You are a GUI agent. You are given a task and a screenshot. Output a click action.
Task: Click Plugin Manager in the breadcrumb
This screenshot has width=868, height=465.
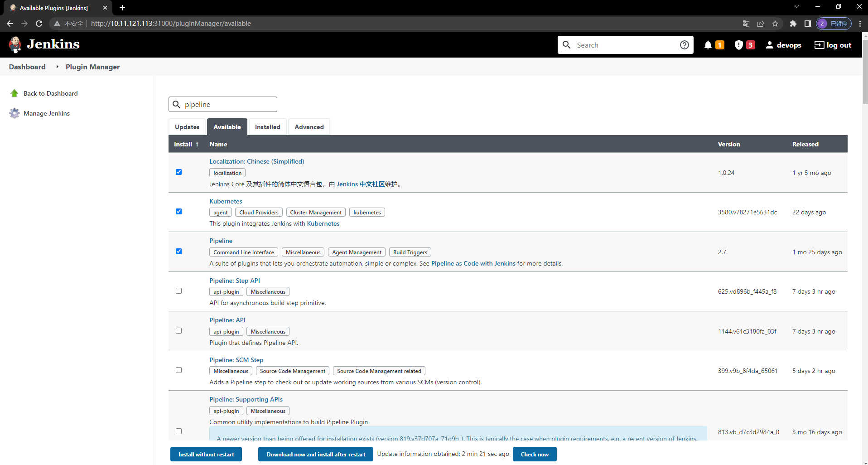coord(92,67)
